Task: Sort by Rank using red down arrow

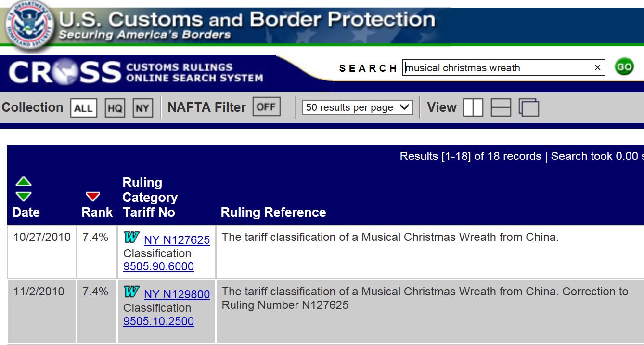Action: tap(92, 196)
